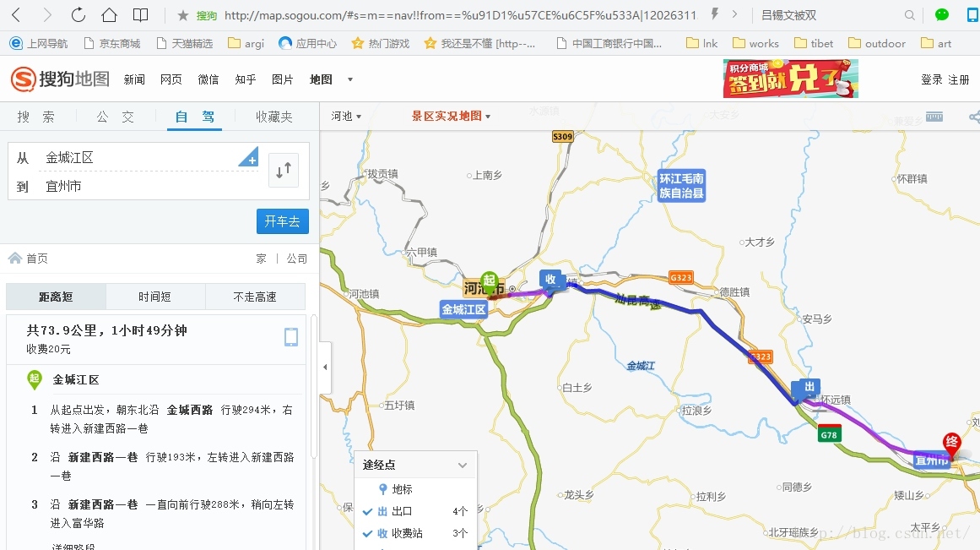Open the ruler measuring tool on map
The height and width of the screenshot is (550, 980).
[934, 117]
